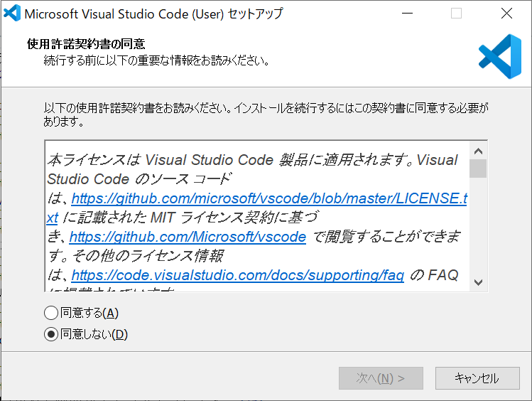Viewport: 532px width, 401px height.
Task: Click the キャンセル button
Action: point(477,378)
